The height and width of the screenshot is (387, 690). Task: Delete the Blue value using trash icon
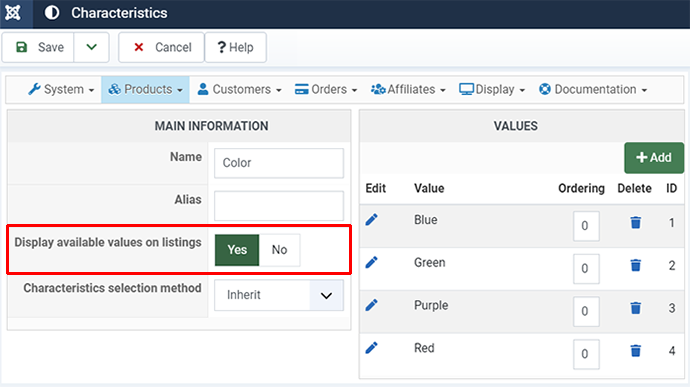[635, 223]
